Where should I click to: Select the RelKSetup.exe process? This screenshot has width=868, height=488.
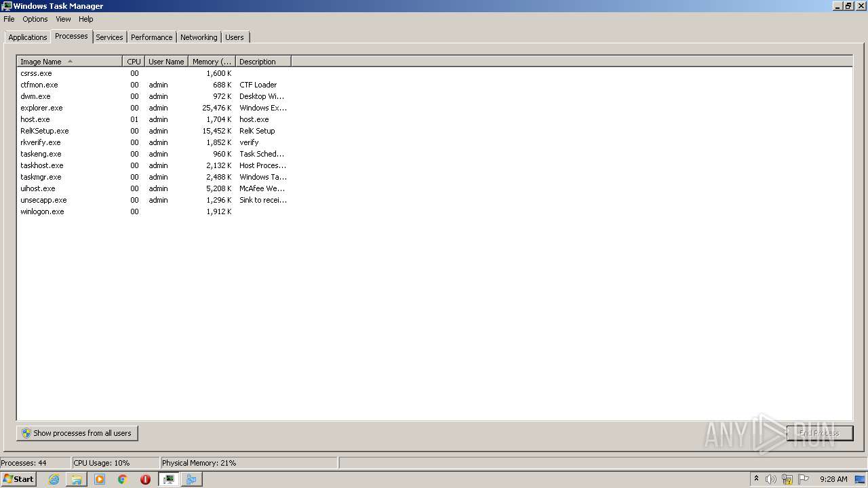point(45,131)
